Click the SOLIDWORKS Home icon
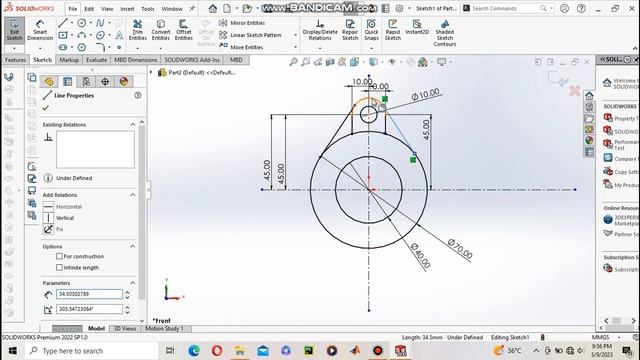640x360 pixels. (x=213, y=8)
